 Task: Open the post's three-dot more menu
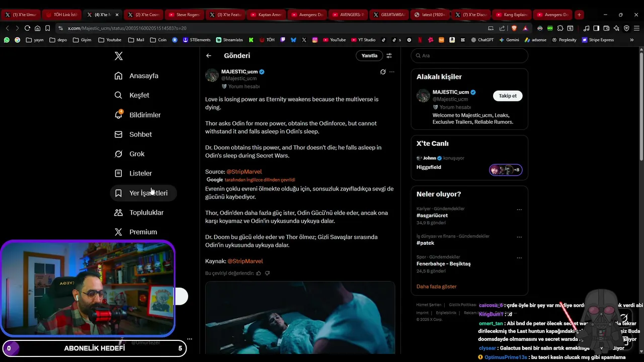(x=392, y=72)
